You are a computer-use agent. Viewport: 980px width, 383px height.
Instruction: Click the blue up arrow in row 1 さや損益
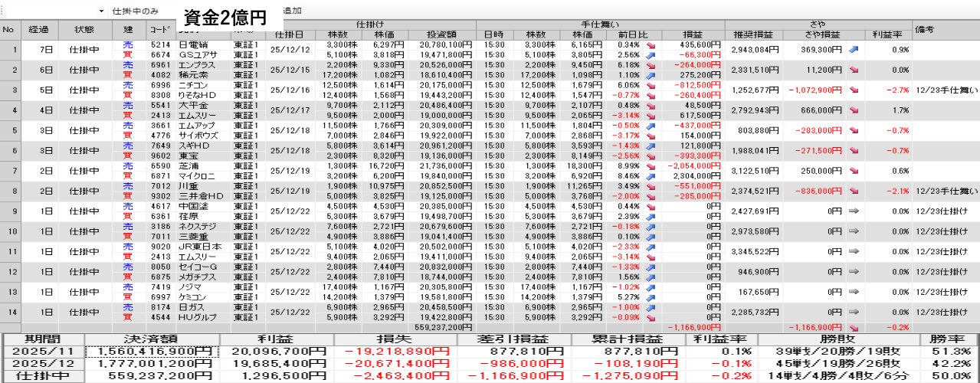coord(854,50)
